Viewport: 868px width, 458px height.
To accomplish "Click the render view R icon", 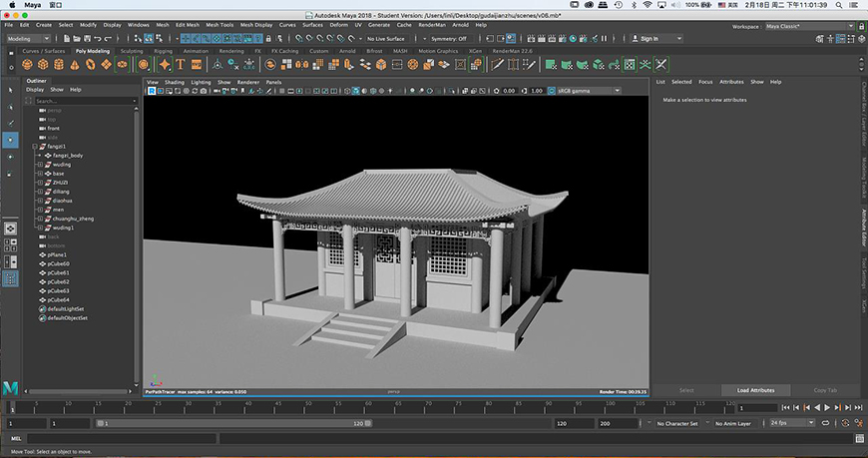I will 152,91.
